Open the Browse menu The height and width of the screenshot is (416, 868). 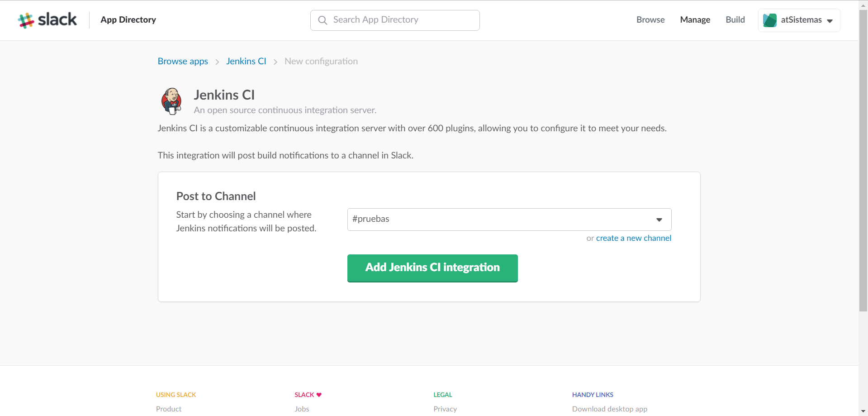[x=650, y=20]
